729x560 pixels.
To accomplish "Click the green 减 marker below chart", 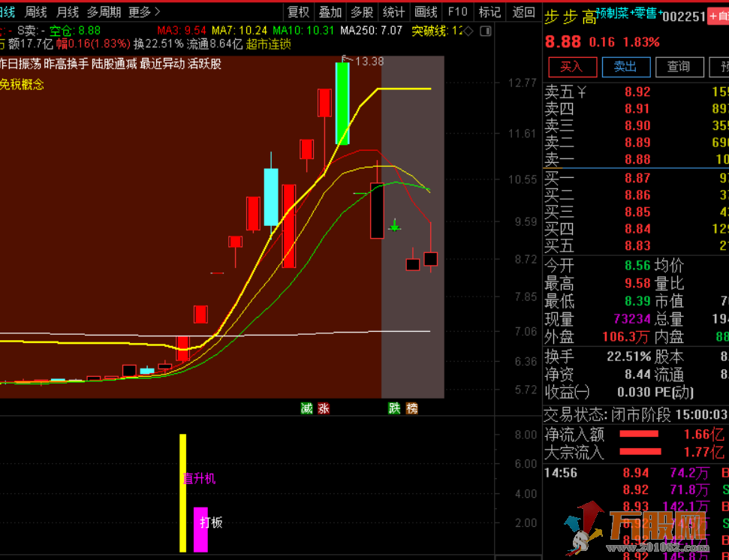I will tap(306, 408).
